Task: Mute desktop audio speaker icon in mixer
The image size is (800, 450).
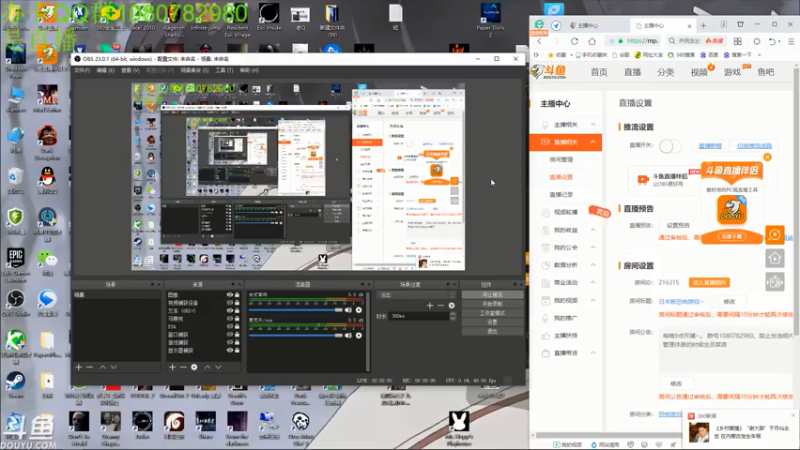Action: tap(348, 310)
